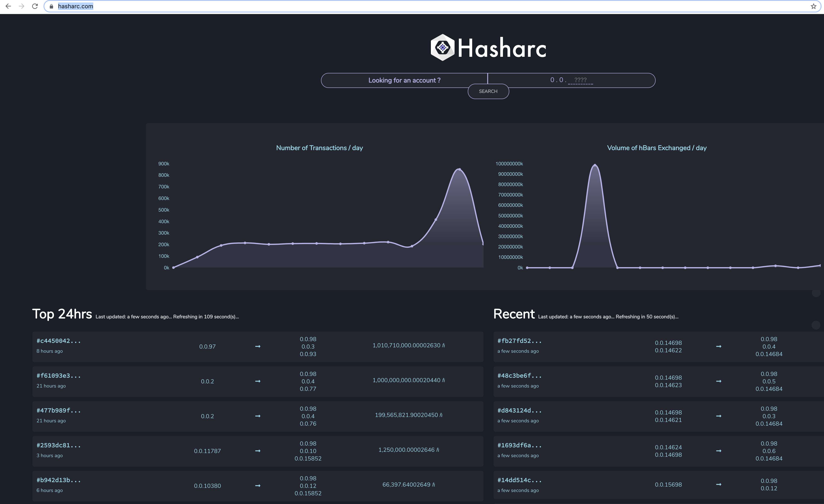This screenshot has height=504, width=824.
Task: Click the arrow icon in #c4450042 row
Action: pos(258,346)
